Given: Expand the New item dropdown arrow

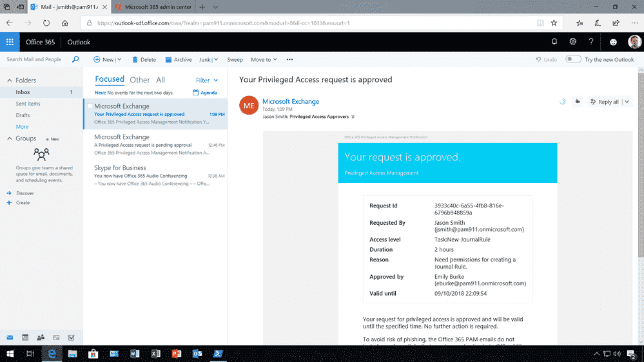Looking at the screenshot, I should tap(119, 59).
